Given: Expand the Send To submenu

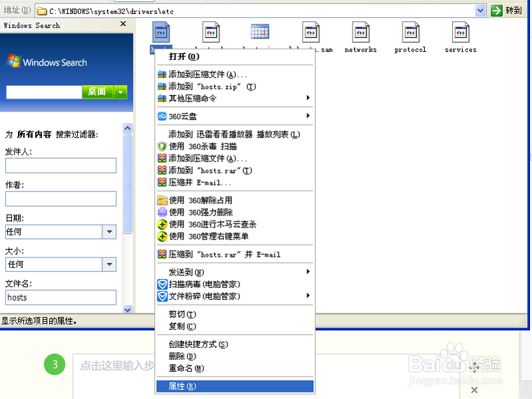Looking at the screenshot, I should pos(235,272).
